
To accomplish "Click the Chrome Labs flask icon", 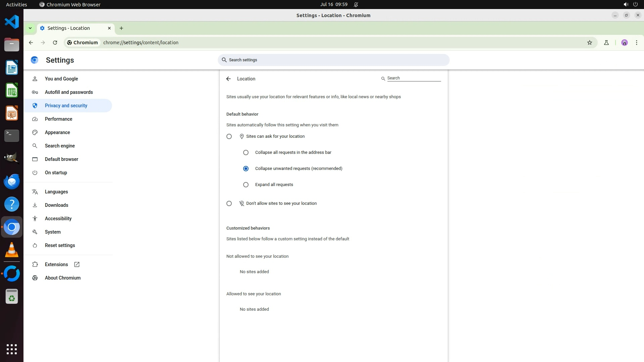I will 606,43.
